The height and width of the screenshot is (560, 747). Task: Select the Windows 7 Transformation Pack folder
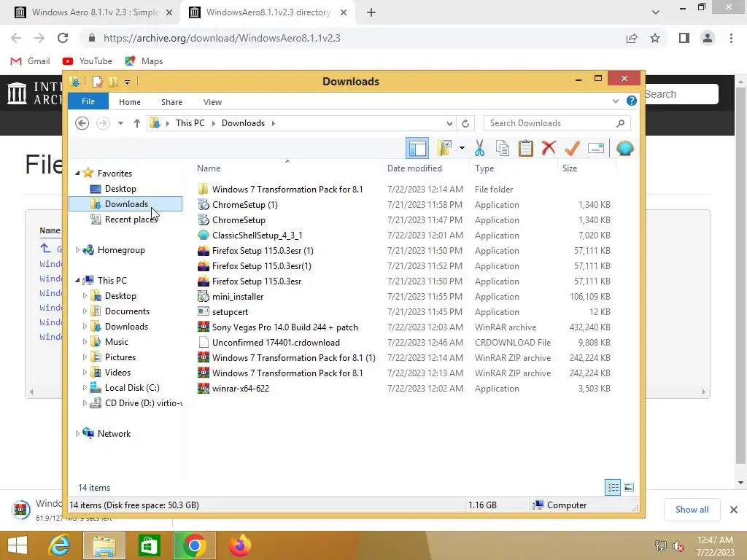[x=287, y=190]
